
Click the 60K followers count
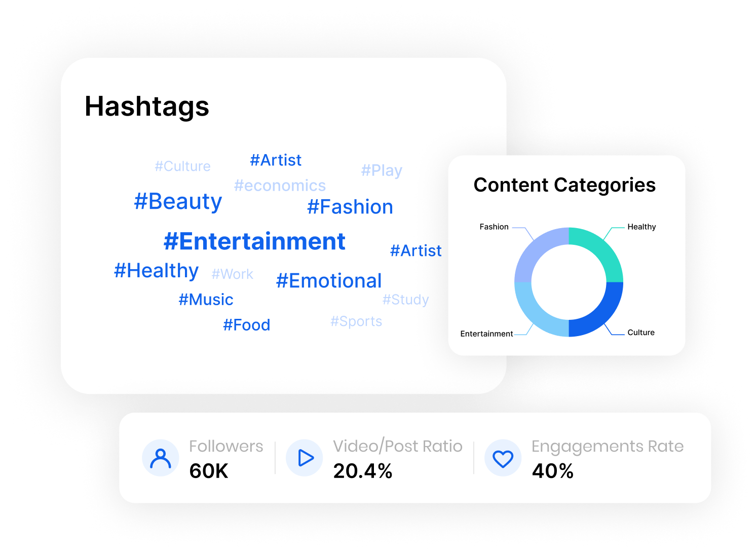(209, 471)
